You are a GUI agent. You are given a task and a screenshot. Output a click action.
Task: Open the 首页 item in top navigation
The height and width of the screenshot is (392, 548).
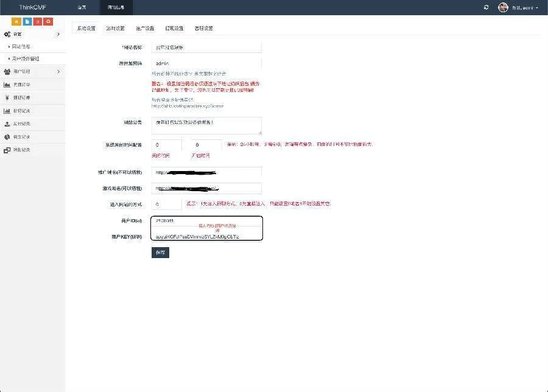[82, 7]
